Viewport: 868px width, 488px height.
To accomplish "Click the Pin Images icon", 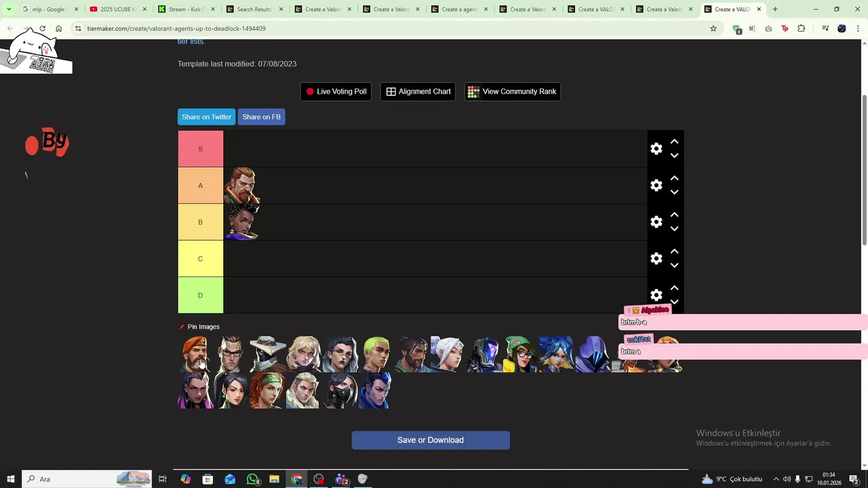I will [x=181, y=327].
